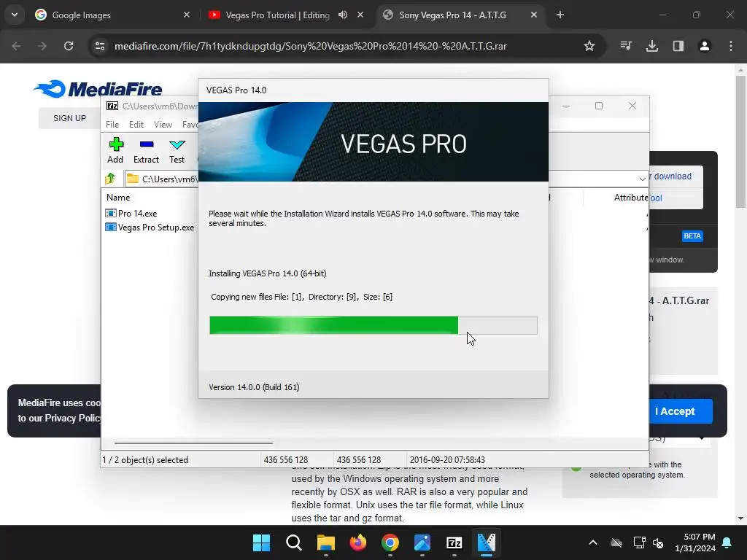Go back to previous page
This screenshot has height=560, width=747.
point(16,46)
